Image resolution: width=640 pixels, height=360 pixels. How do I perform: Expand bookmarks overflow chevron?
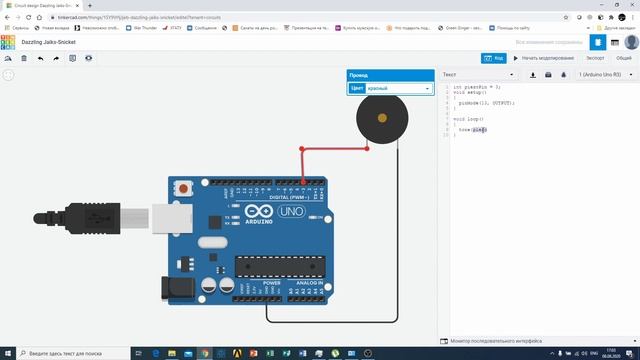click(x=588, y=28)
